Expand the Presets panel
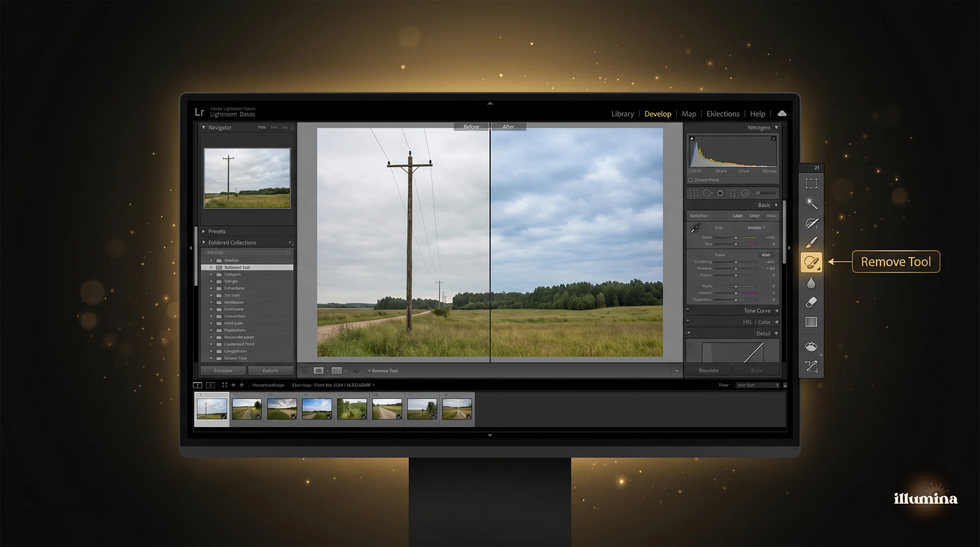The width and height of the screenshot is (980, 547). [216, 231]
